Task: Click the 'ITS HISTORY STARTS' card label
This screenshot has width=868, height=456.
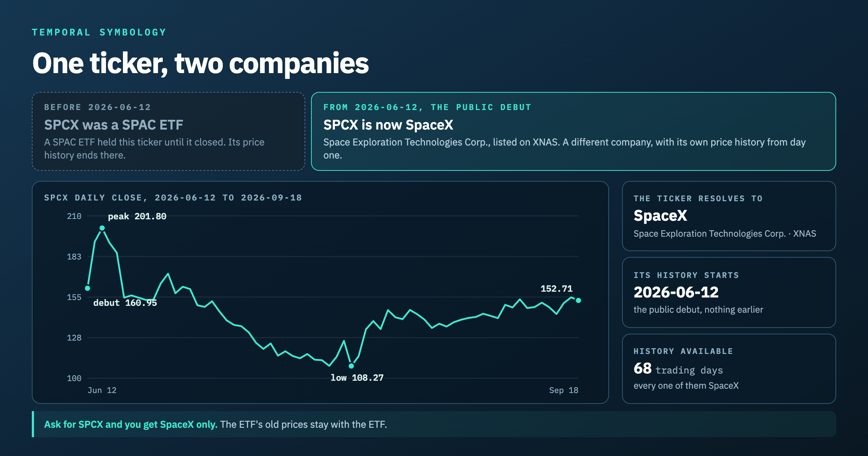Action: click(x=686, y=275)
